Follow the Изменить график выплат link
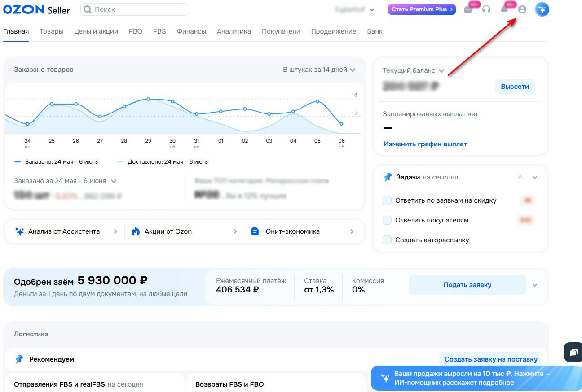Screen dimensions: 582x392 point(425,144)
